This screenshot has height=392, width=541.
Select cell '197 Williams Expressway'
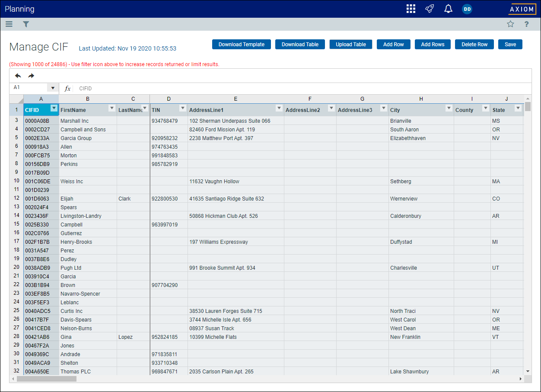tap(236, 242)
